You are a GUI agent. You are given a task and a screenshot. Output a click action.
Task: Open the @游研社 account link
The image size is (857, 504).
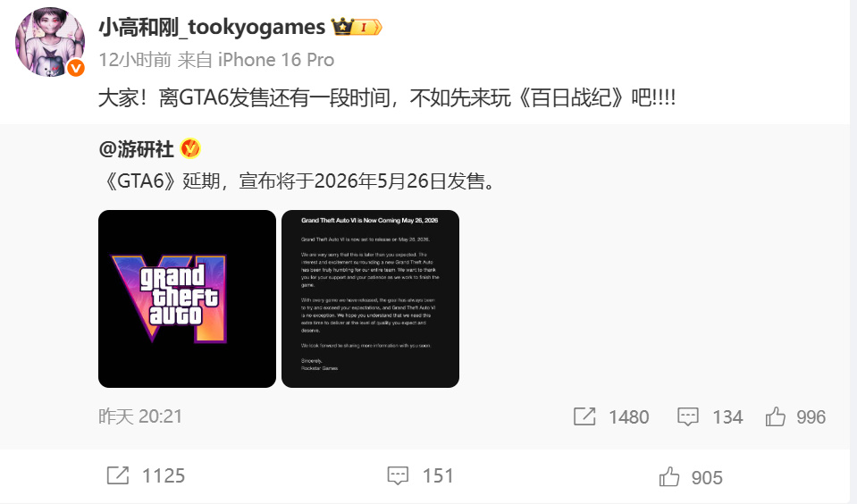[136, 148]
